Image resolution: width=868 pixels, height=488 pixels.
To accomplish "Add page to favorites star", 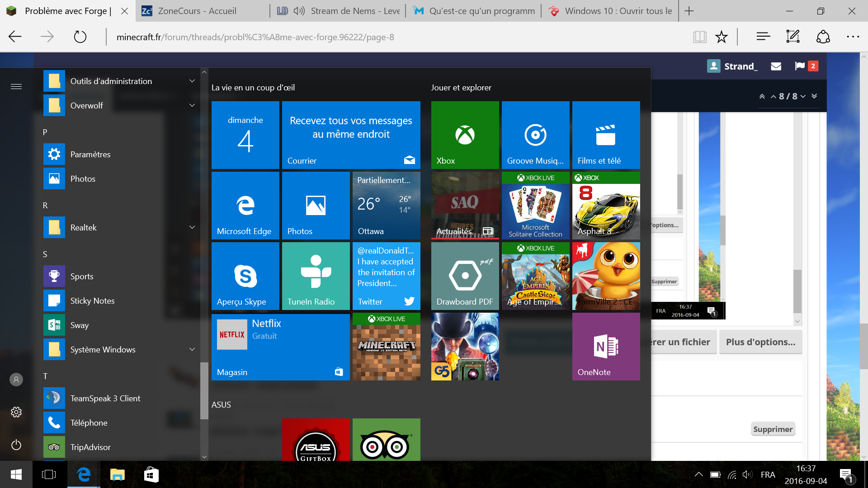I will [722, 37].
